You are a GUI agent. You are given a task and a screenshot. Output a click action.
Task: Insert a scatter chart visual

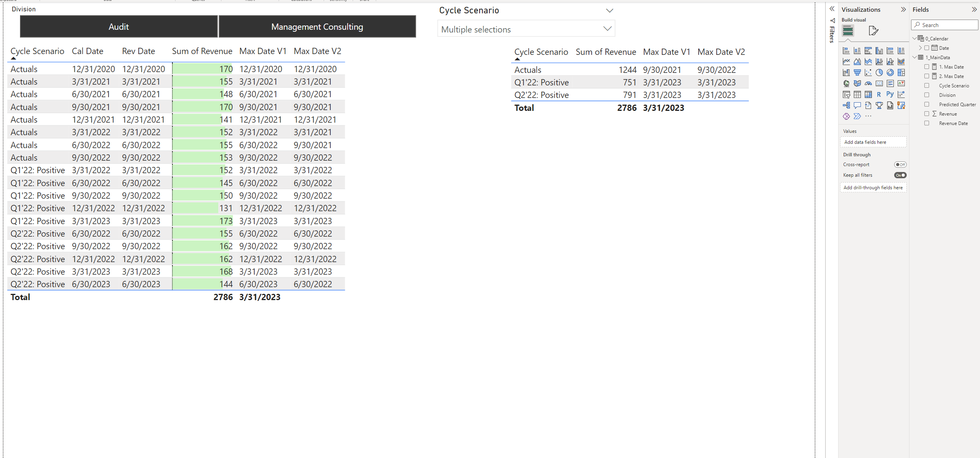(x=868, y=72)
